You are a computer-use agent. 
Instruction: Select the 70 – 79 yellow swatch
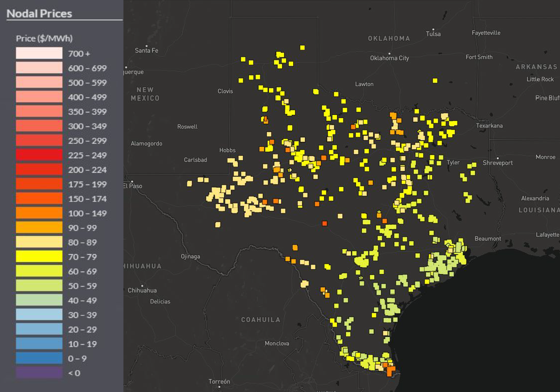click(39, 257)
